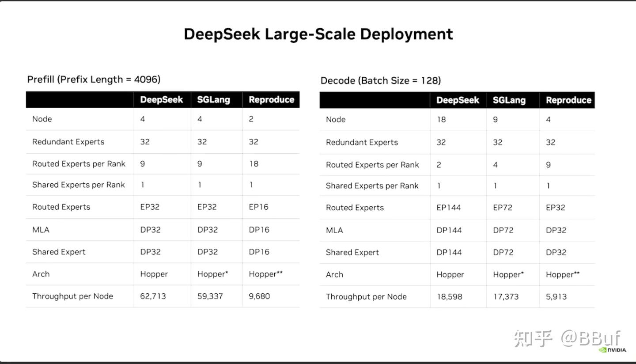Click the 18,598 throughput cell
The width and height of the screenshot is (636, 364).
point(449,297)
